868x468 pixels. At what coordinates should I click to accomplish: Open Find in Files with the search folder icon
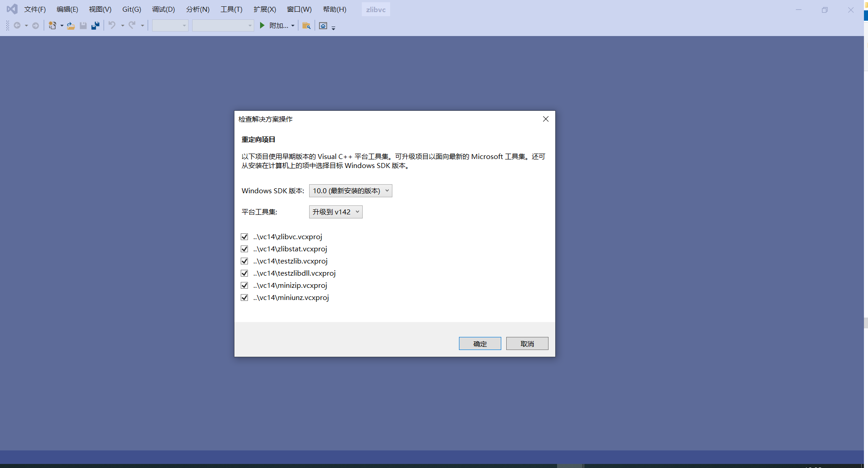coord(306,26)
